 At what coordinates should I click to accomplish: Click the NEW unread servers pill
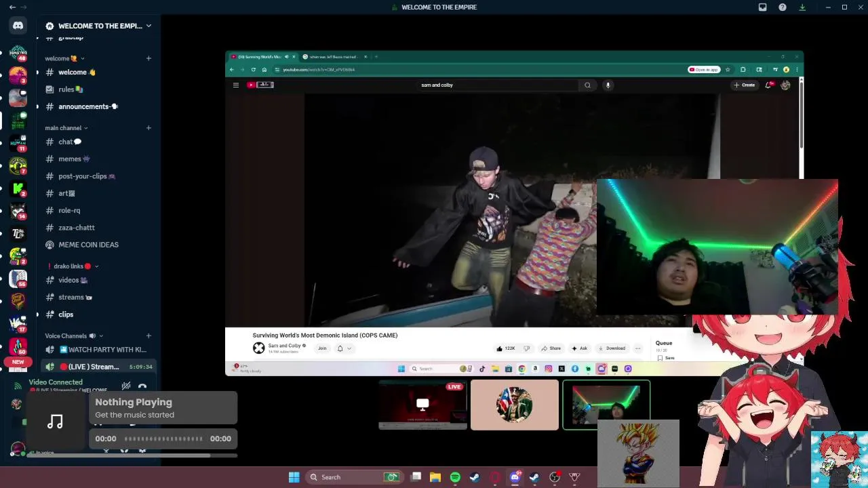pyautogui.click(x=18, y=363)
